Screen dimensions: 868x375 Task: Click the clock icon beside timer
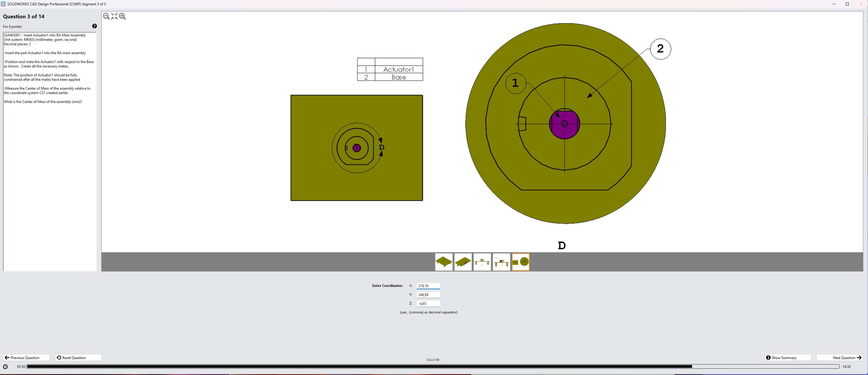5,366
